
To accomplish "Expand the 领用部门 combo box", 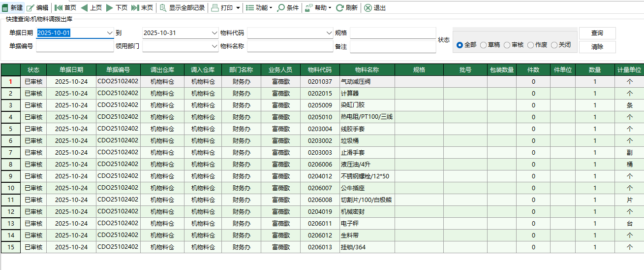I will point(215,46).
